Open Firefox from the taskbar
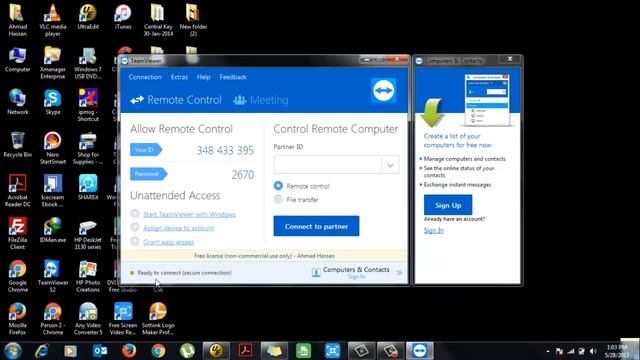This screenshot has width=640, height=360. [x=129, y=351]
